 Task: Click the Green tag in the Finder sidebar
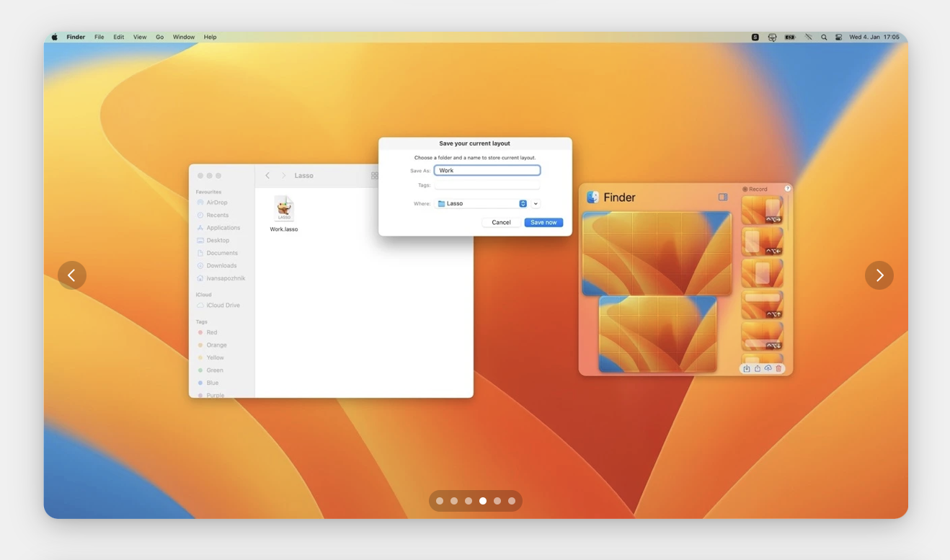tap(210, 370)
